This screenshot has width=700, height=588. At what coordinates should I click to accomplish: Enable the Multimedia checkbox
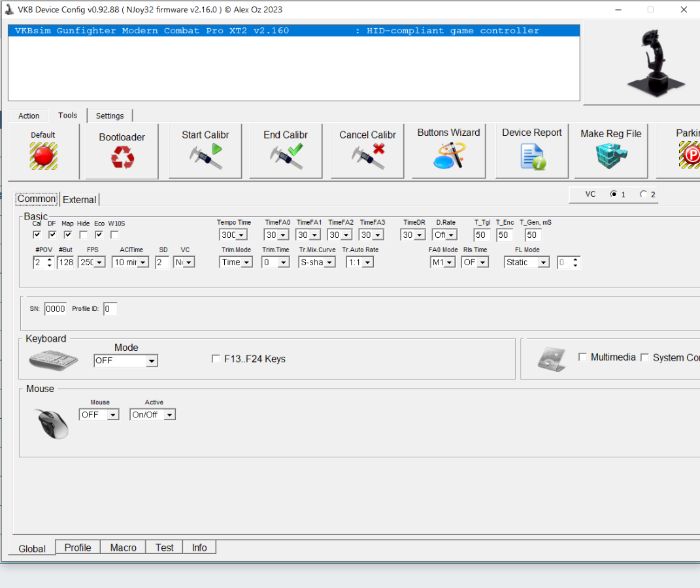582,357
